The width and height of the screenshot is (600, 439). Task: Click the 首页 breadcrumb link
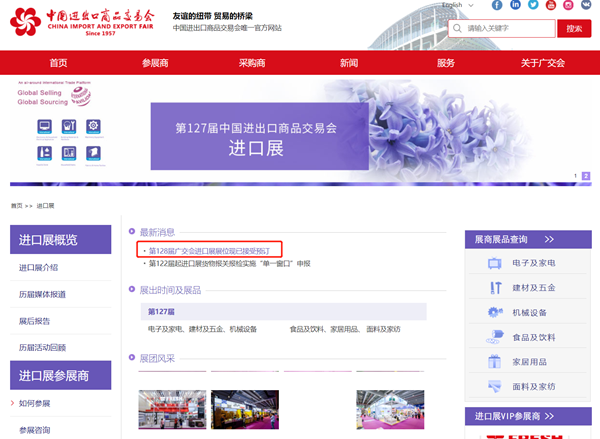pyautogui.click(x=16, y=206)
